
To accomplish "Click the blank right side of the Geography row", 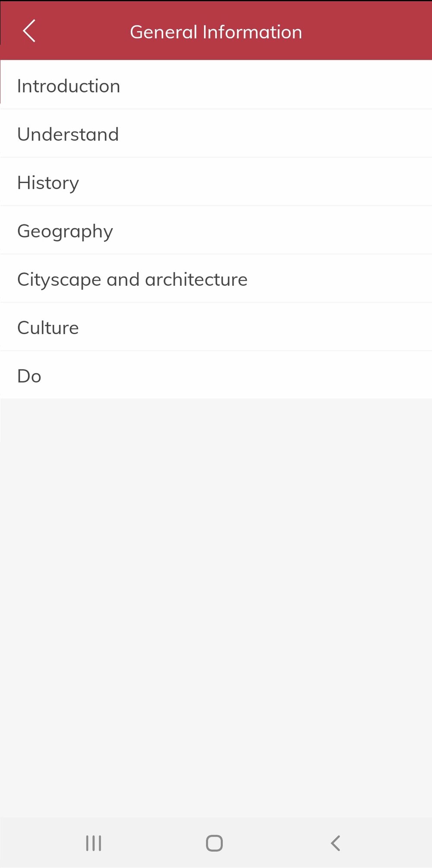I will click(324, 231).
